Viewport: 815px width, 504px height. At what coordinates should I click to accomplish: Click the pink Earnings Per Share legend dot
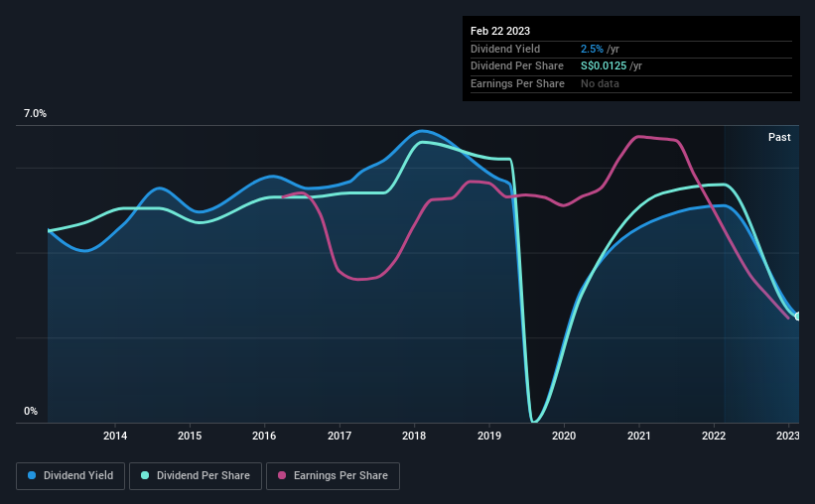(x=282, y=475)
